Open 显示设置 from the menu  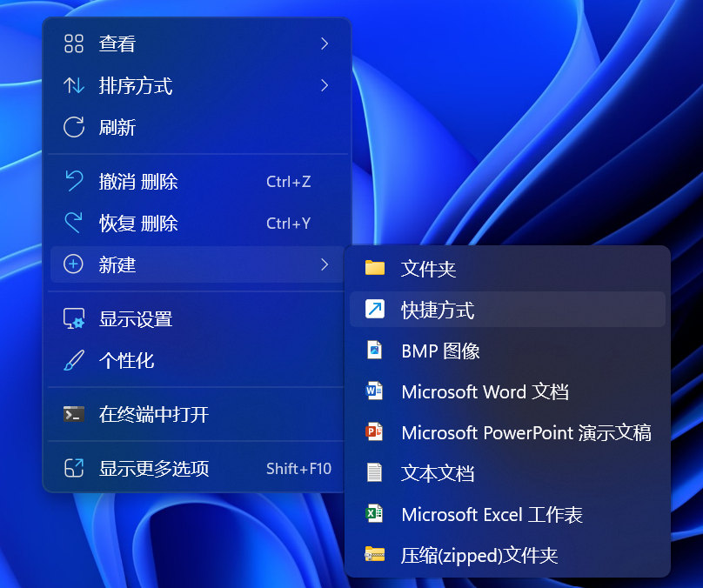point(136,319)
